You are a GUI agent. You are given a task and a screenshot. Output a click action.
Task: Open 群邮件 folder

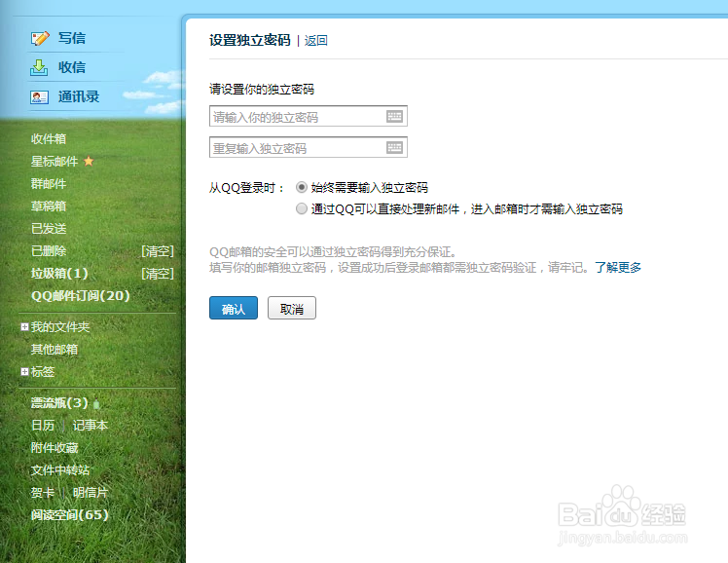click(x=49, y=183)
